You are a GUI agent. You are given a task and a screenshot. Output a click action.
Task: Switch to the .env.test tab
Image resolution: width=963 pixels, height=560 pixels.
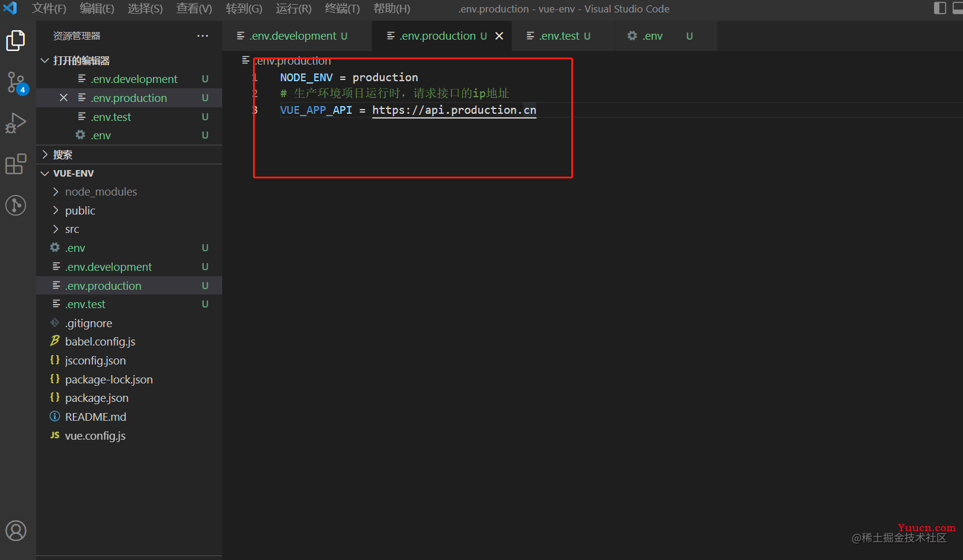point(564,36)
